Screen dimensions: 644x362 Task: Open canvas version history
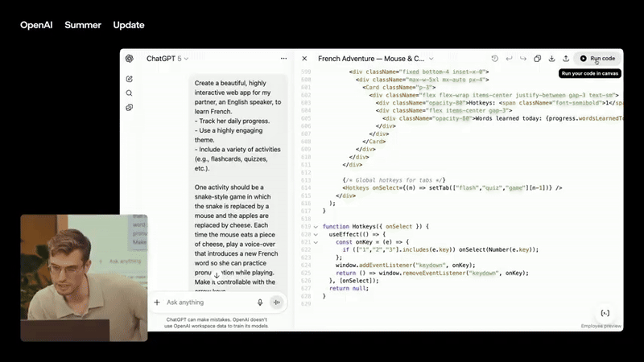(x=495, y=59)
